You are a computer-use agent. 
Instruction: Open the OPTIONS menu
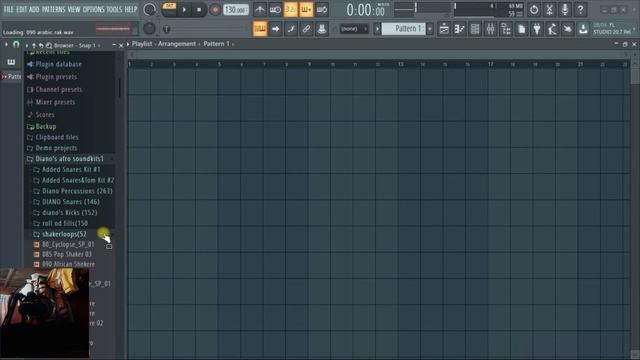point(93,9)
